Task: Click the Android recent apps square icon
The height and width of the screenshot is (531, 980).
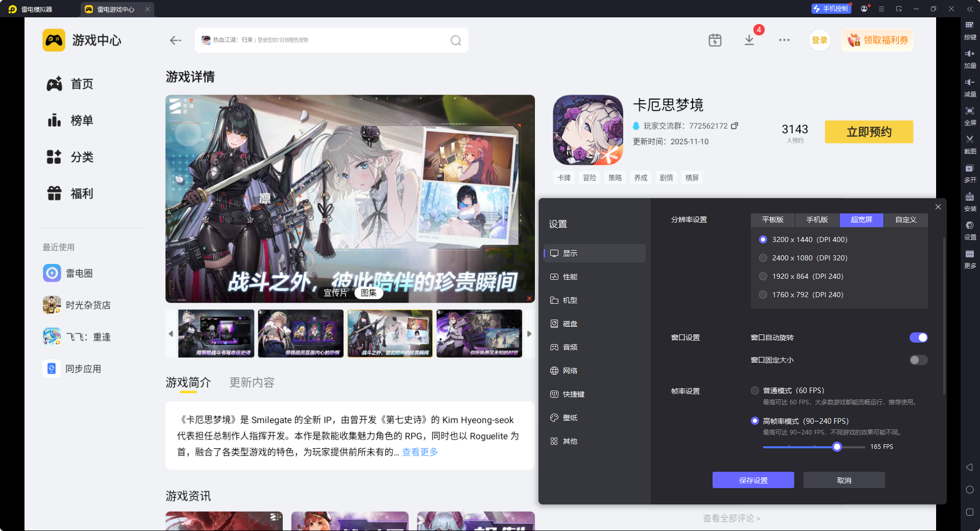Action: pyautogui.click(x=970, y=512)
